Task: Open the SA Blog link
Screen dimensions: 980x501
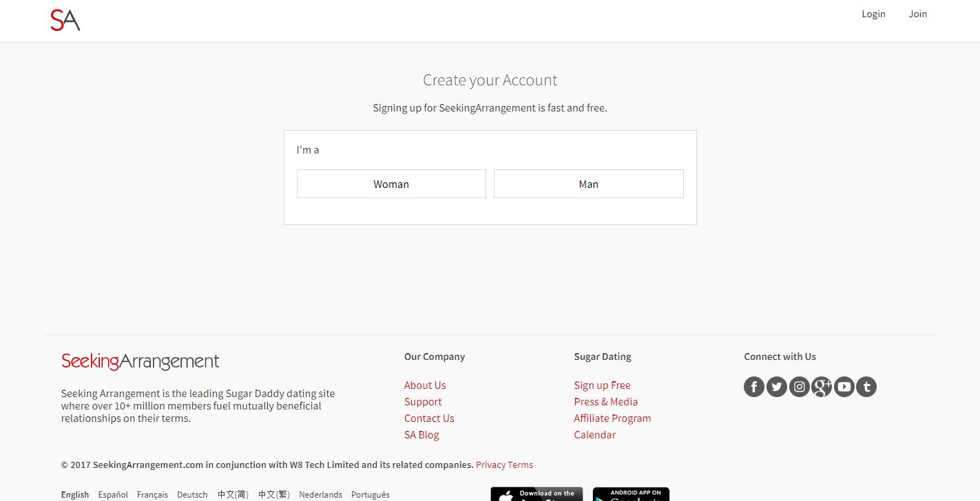Action: coord(421,435)
